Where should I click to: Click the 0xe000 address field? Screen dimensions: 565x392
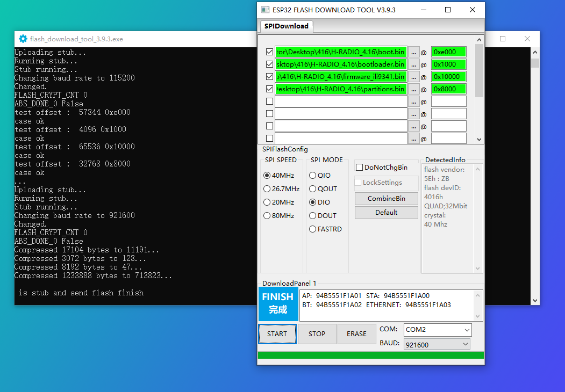pos(448,52)
